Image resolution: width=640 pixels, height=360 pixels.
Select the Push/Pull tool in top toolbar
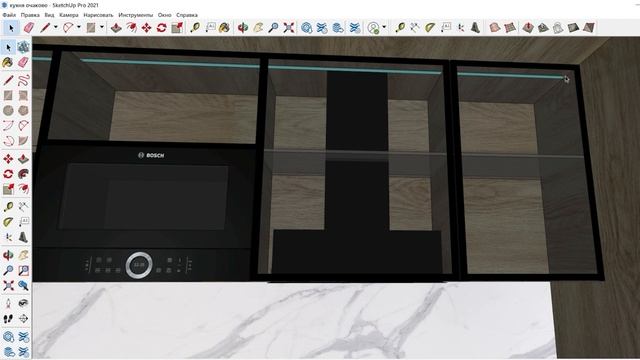click(x=116, y=28)
